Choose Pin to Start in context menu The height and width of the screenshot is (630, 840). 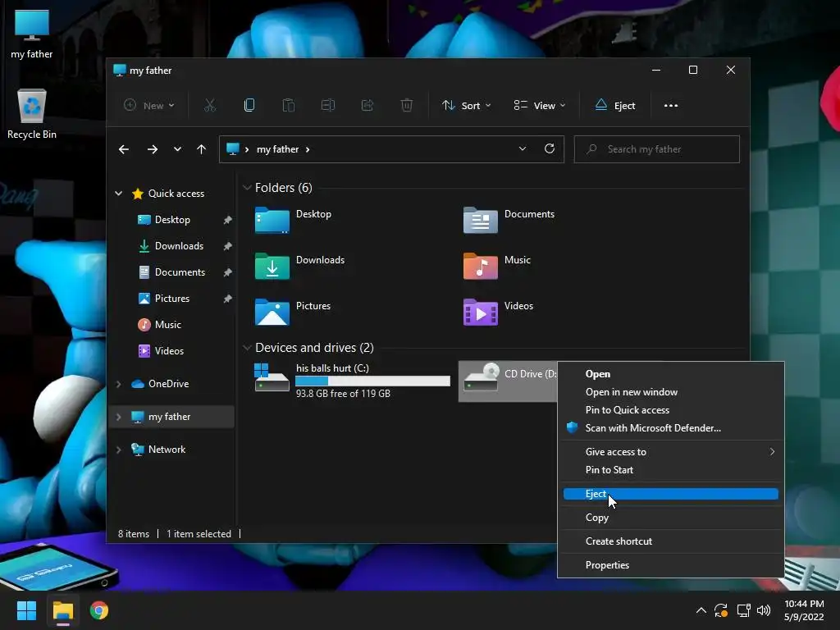pyautogui.click(x=671, y=470)
